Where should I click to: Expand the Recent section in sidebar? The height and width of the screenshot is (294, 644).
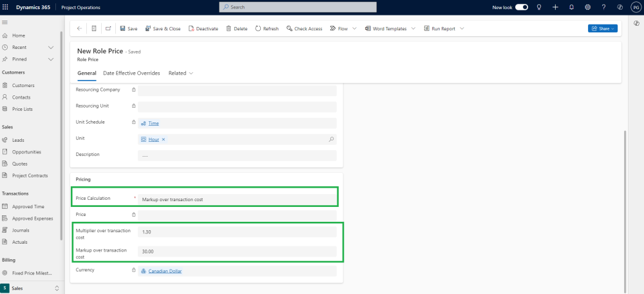click(51, 47)
